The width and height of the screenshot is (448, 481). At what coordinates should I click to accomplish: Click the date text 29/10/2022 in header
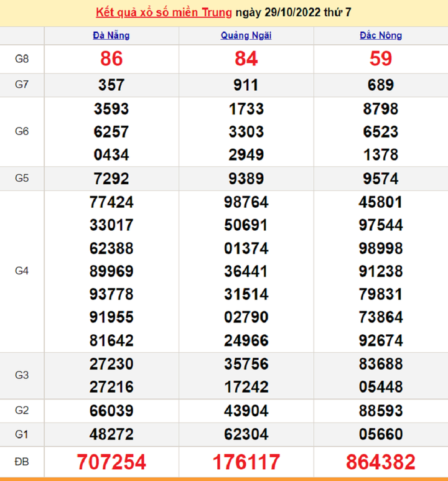pyautogui.click(x=289, y=12)
